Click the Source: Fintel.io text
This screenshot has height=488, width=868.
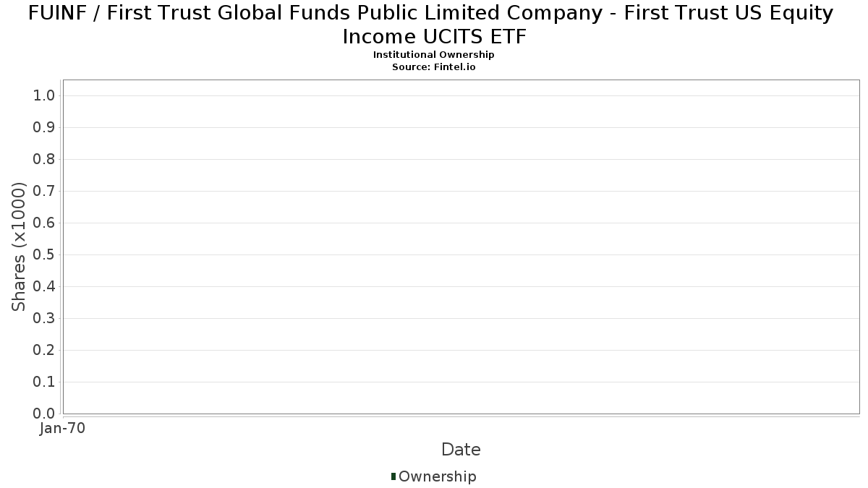[x=433, y=67]
